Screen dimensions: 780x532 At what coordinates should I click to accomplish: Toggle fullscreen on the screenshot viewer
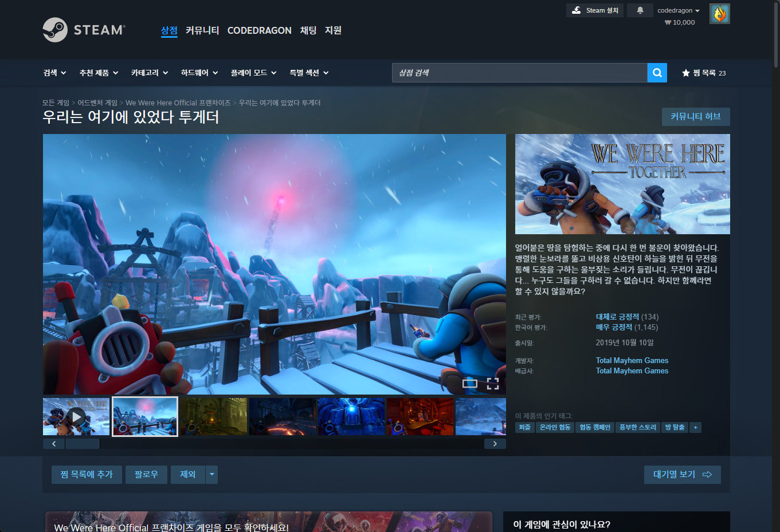[493, 384]
